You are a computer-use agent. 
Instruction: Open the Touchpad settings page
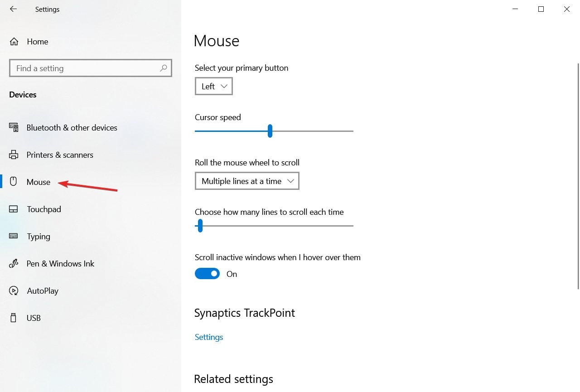[x=43, y=209]
